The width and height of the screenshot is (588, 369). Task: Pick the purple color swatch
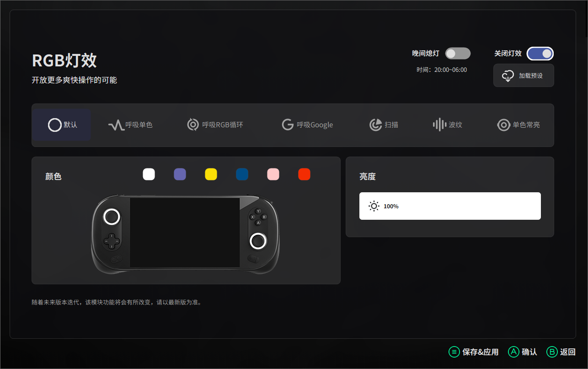[180, 174]
